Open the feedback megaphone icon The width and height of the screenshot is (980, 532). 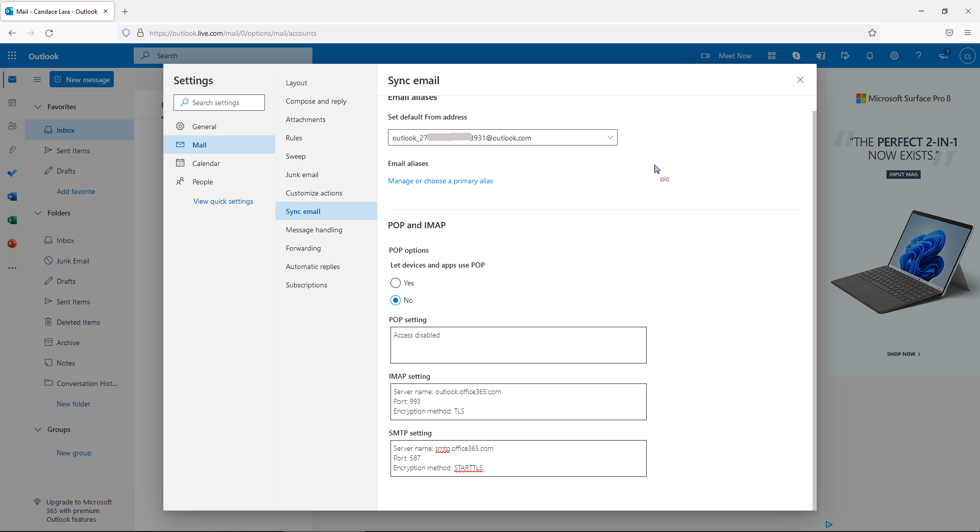click(x=943, y=56)
